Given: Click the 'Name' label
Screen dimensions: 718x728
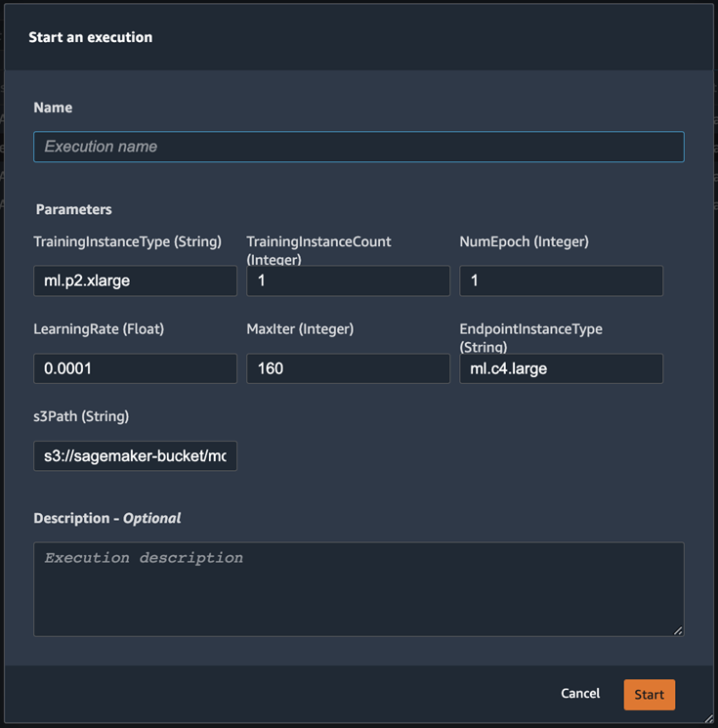Looking at the screenshot, I should click(x=53, y=107).
